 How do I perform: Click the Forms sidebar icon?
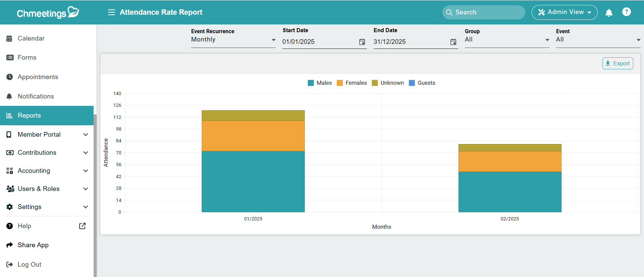click(10, 58)
